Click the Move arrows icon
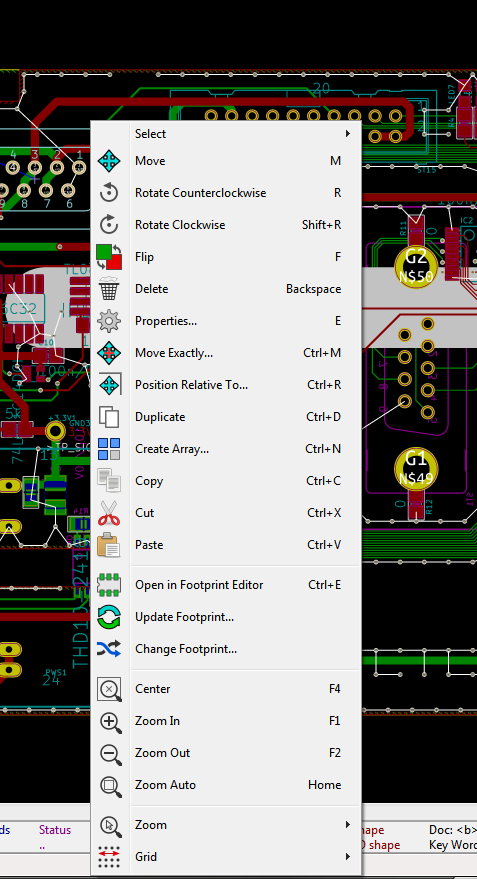Image resolution: width=477 pixels, height=879 pixels. tap(109, 161)
